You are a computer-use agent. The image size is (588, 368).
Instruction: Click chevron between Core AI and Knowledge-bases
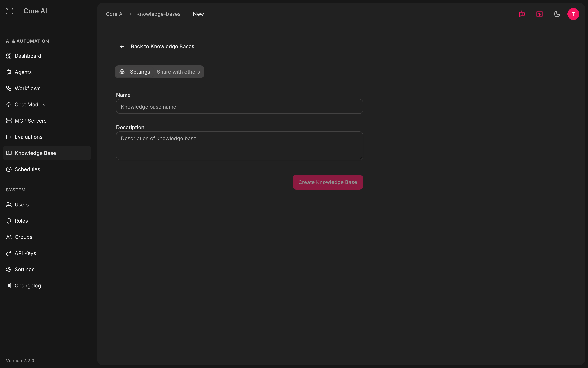coord(130,14)
